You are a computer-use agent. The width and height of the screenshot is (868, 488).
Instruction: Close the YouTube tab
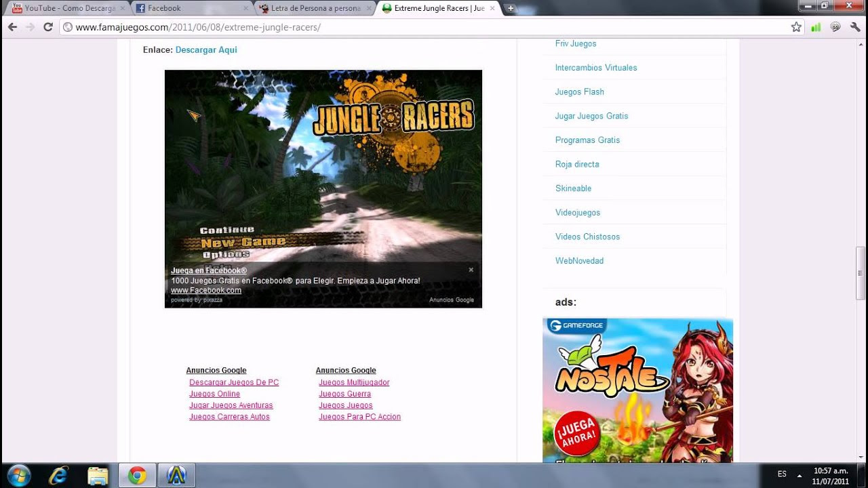(122, 8)
